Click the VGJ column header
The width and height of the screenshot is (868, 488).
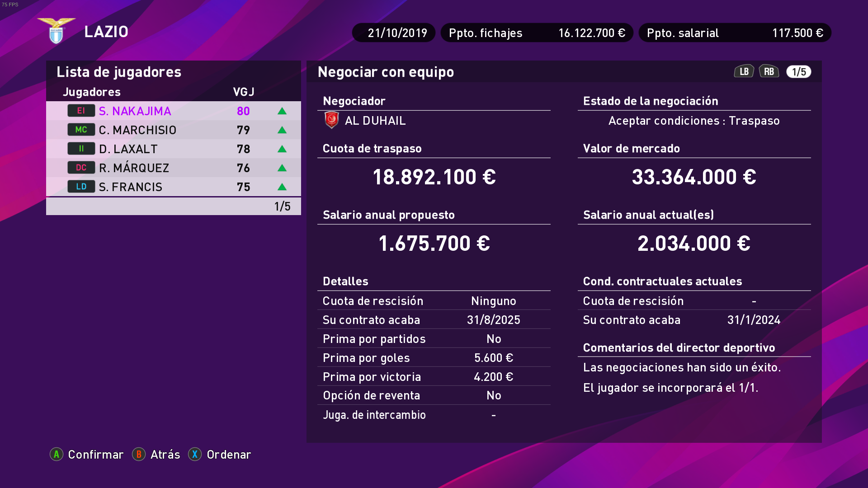coord(244,92)
